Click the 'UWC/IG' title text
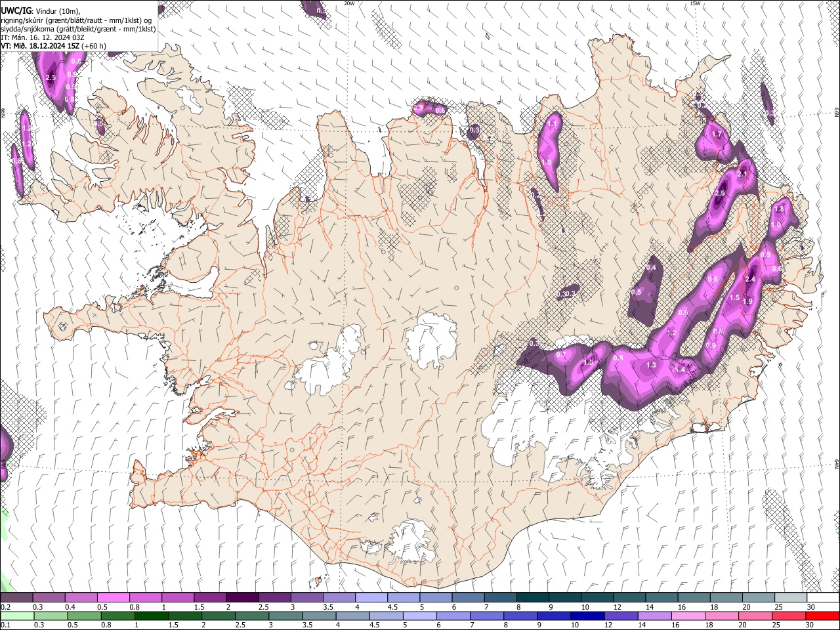The width and height of the screenshot is (840, 630). click(16, 10)
